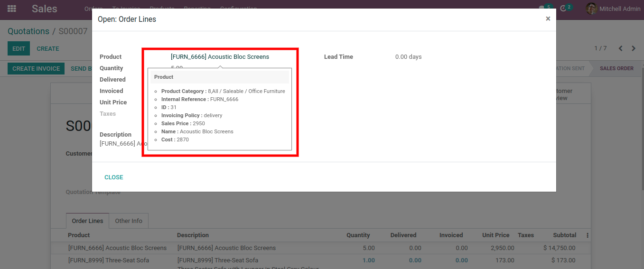Switch to the Other Info tab

(x=129, y=221)
